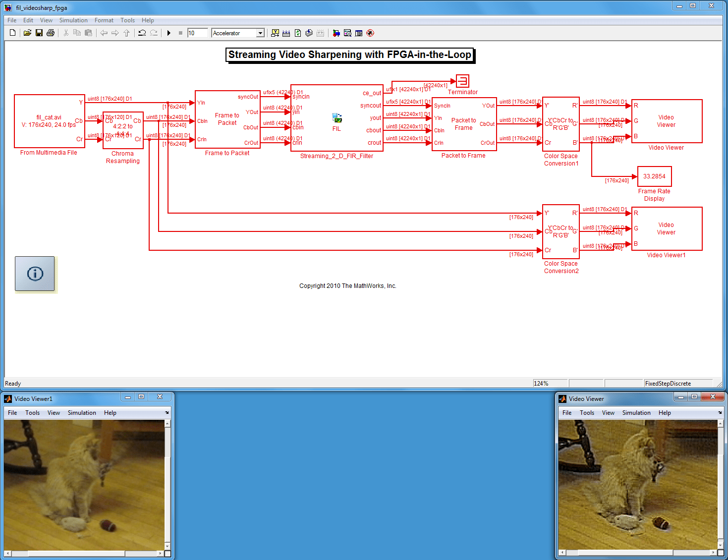Toggle the Model Browser toolbar icon
The height and width of the screenshot is (560, 728).
pyautogui.click(x=359, y=33)
